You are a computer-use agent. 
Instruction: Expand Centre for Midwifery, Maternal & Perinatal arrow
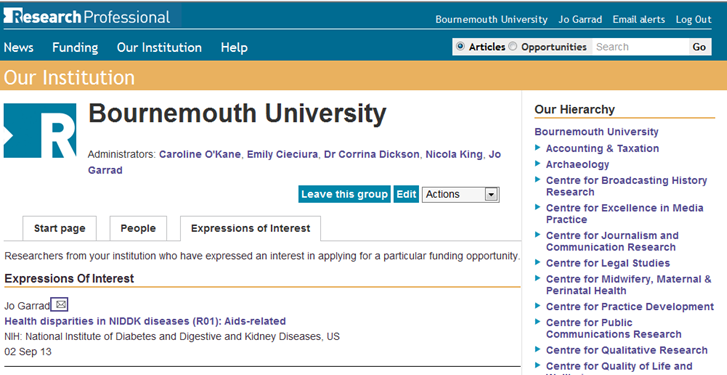pos(538,278)
